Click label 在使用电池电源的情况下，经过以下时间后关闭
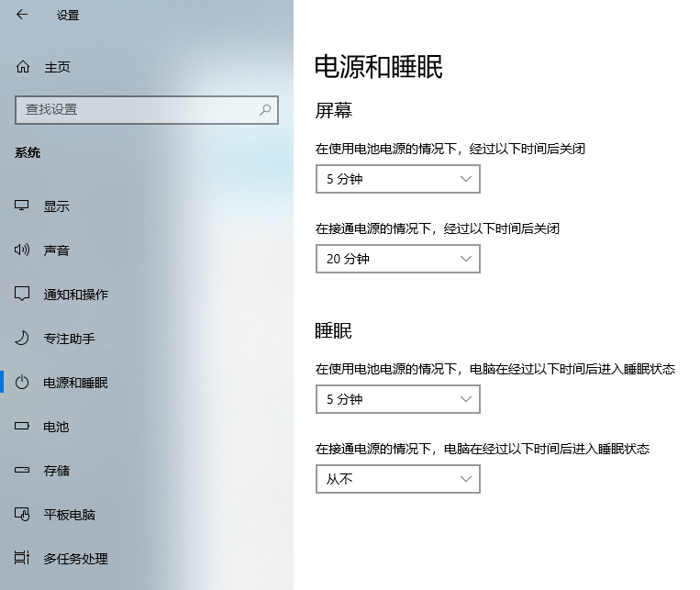The width and height of the screenshot is (700, 590). click(450, 149)
